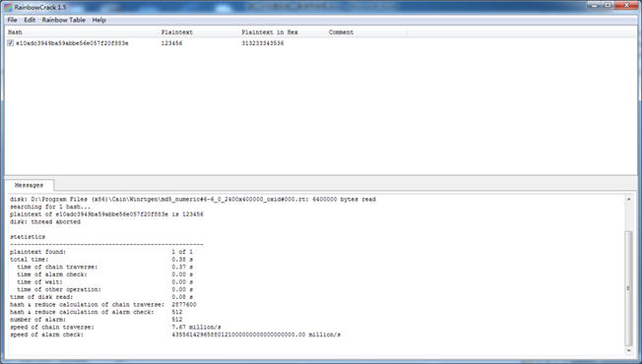Click the '7.67 million/s' value
The image size is (642, 364).
click(x=196, y=328)
